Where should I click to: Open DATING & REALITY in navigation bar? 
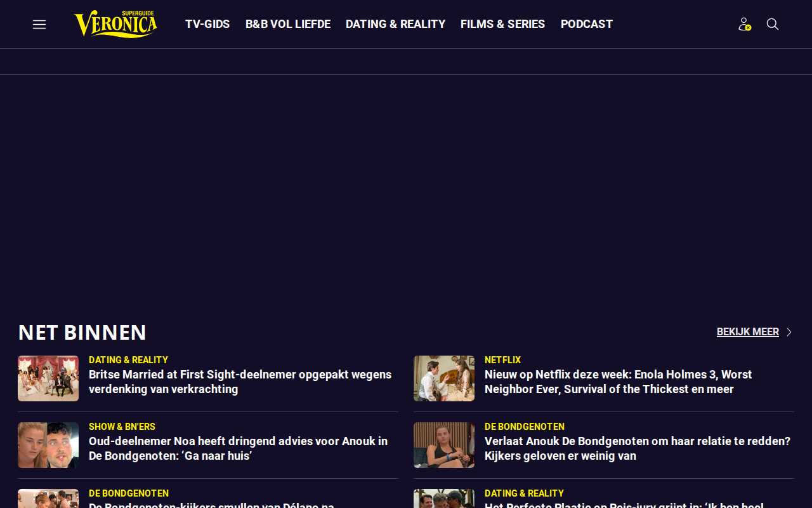(396, 24)
